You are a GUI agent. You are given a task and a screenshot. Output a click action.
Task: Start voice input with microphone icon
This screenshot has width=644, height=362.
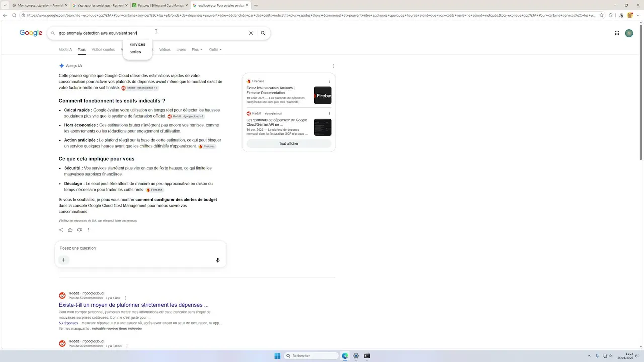pos(218,260)
